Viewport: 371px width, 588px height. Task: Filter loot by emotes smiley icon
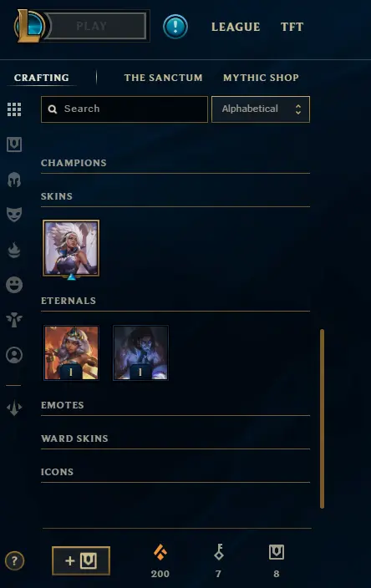(x=14, y=285)
